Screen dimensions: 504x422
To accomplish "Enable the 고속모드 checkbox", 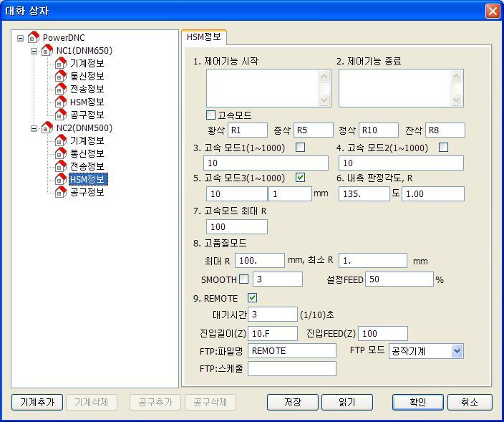I will point(210,115).
